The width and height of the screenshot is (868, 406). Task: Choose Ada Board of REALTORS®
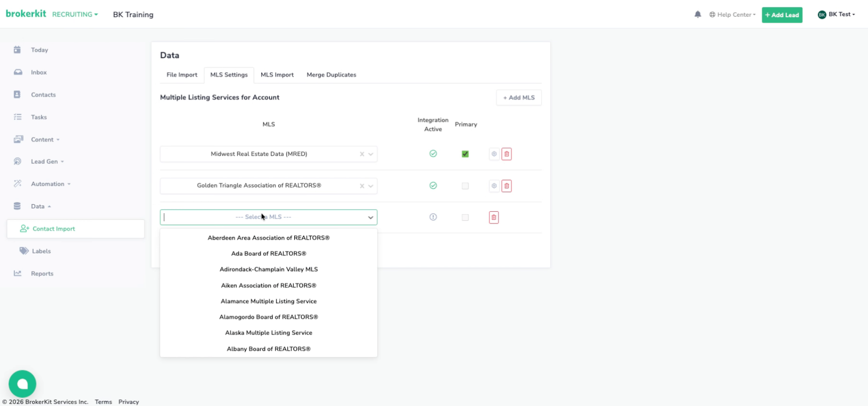coord(269,254)
